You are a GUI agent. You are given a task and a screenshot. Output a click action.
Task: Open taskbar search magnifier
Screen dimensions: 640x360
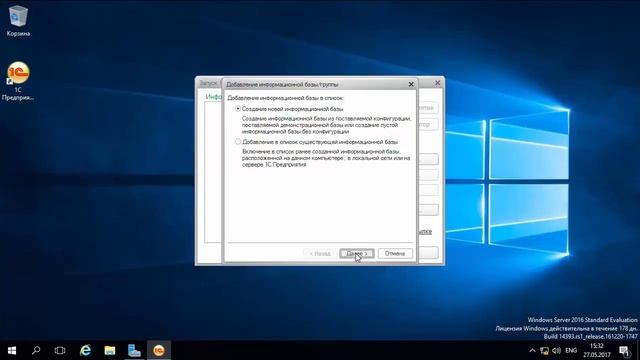click(x=36, y=350)
